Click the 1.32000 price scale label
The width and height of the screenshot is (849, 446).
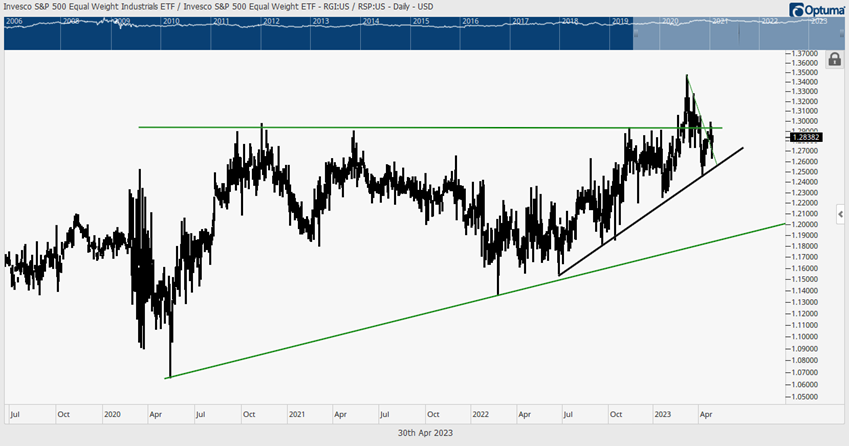point(805,102)
